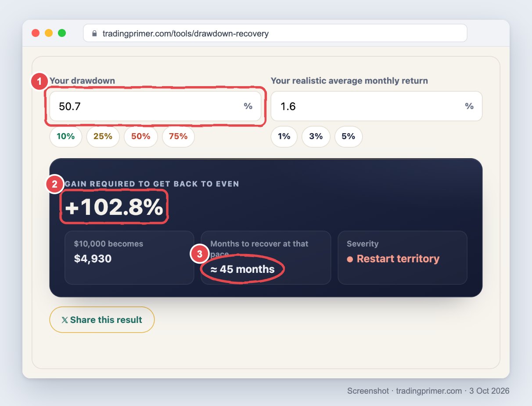Click the ≈ 45 months value
Image resolution: width=532 pixels, height=406 pixels.
[x=242, y=269]
